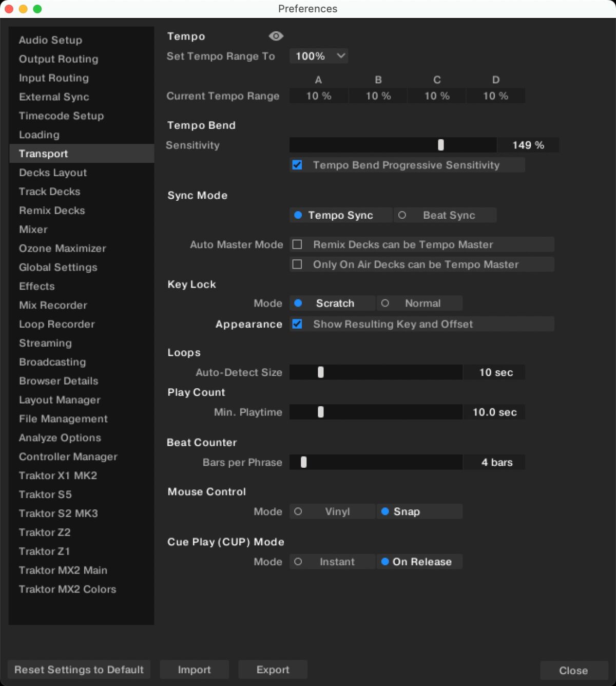616x686 pixels.
Task: Export the current preferences
Action: pos(273,670)
